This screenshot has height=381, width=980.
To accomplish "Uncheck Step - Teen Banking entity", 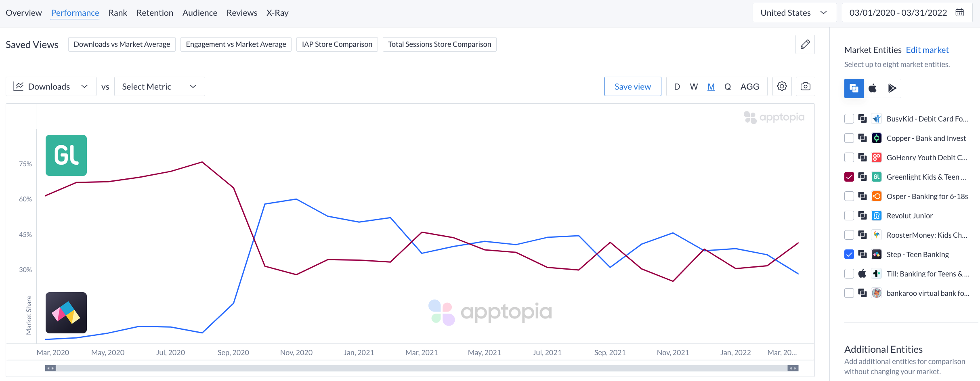I will 849,254.
